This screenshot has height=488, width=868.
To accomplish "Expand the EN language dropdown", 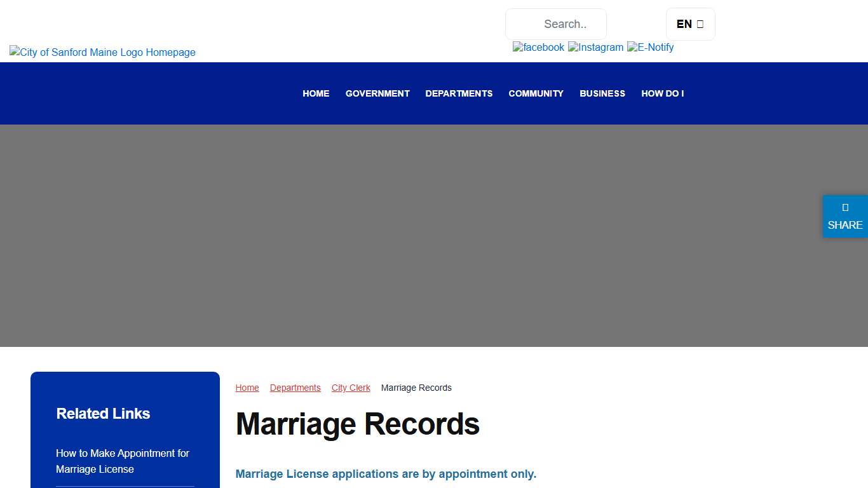I will coord(690,24).
